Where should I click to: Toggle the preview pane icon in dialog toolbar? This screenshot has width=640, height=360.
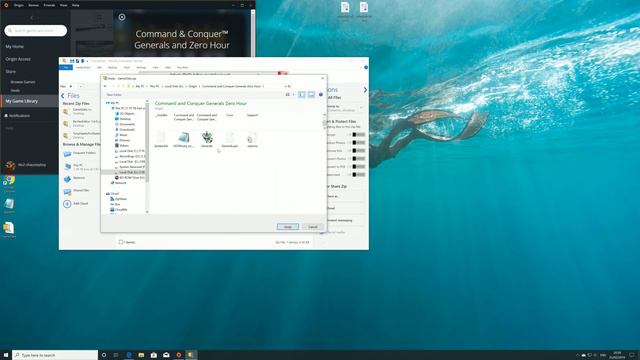coord(302,95)
